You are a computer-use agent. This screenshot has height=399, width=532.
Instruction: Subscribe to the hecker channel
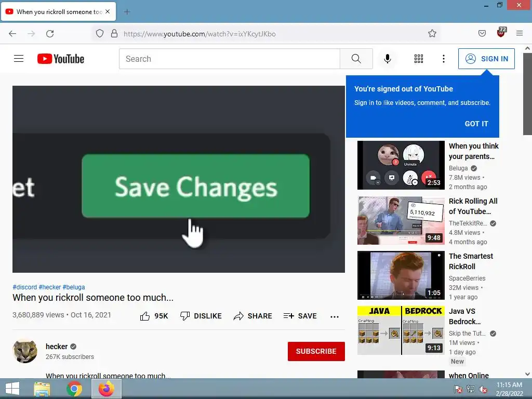(316, 351)
